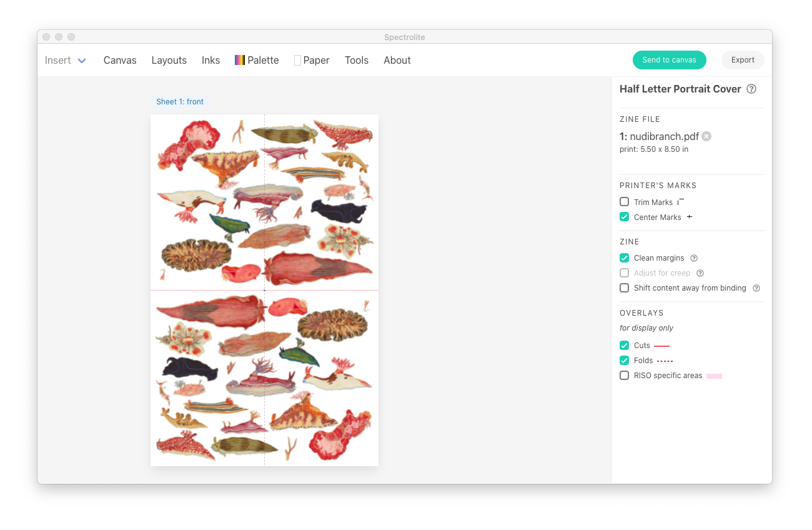
Task: Click the Paper sheet icon in the menu
Action: pyautogui.click(x=297, y=60)
